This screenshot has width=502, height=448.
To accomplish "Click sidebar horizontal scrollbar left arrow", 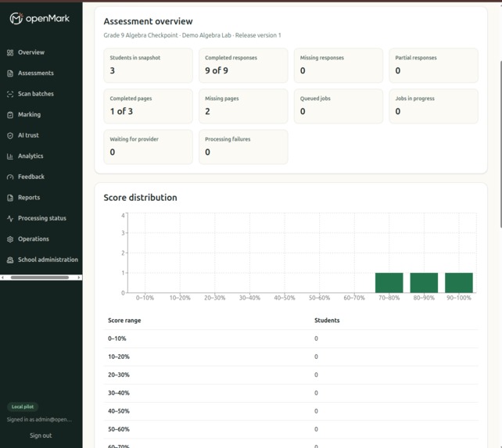I will [2, 278].
